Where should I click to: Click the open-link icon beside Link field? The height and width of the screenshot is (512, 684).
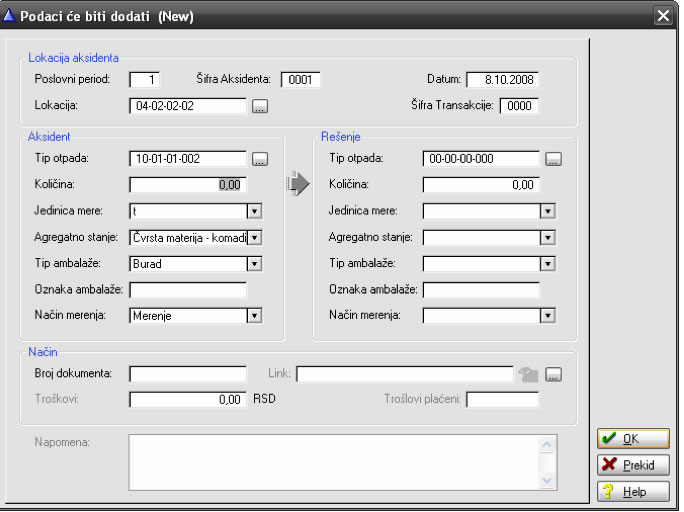pyautogui.click(x=528, y=374)
